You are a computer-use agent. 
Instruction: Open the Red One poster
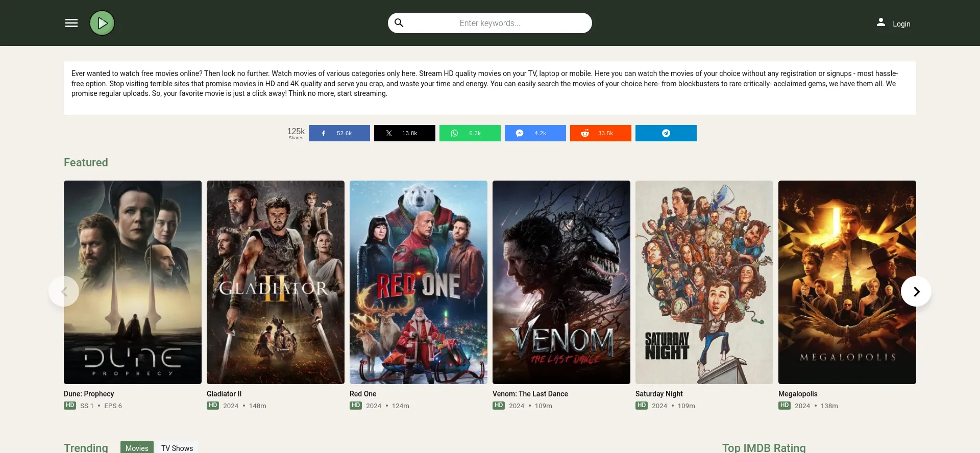coord(419,282)
